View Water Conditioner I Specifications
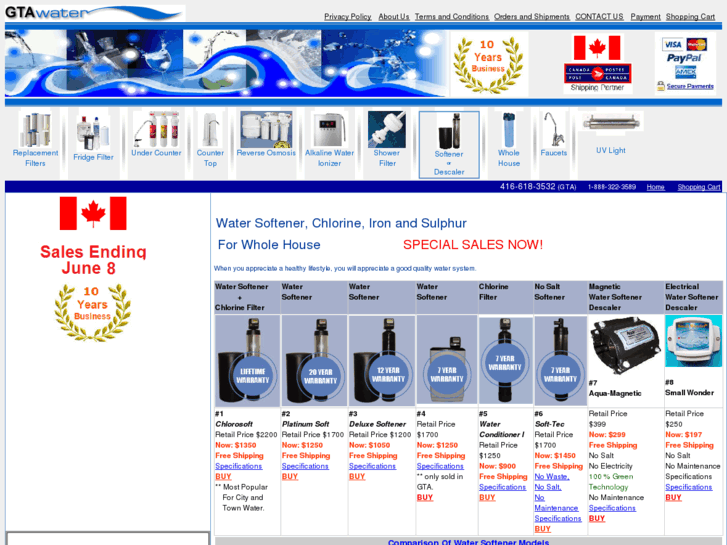 point(503,487)
